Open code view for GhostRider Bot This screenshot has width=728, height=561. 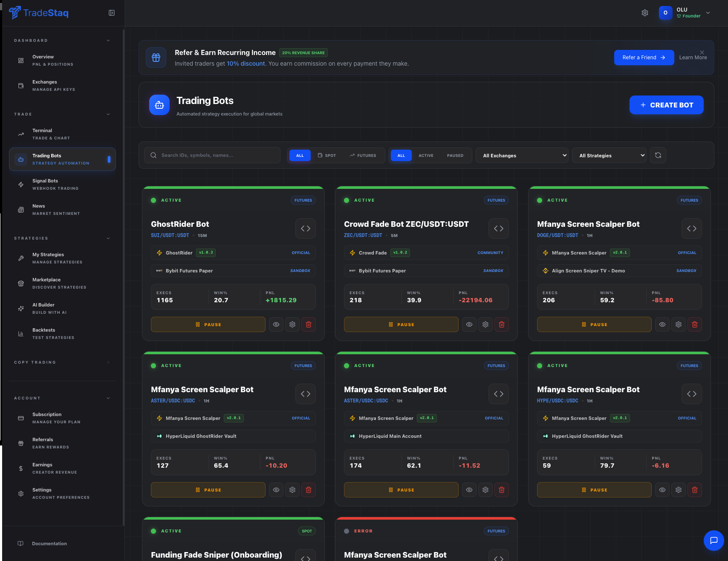[x=306, y=228]
